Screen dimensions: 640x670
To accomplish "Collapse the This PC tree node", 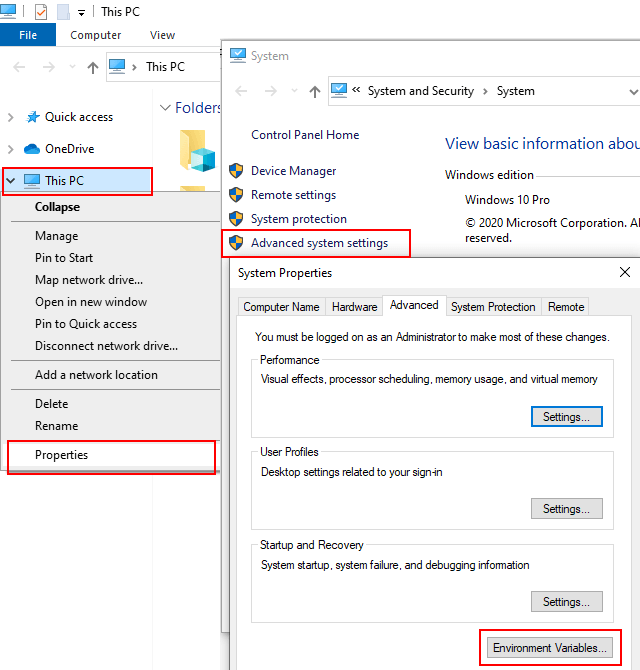I will pyautogui.click(x=11, y=181).
